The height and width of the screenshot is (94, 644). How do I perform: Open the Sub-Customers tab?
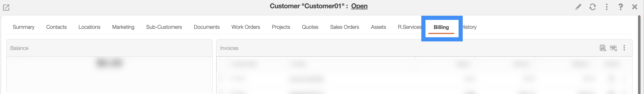click(x=164, y=27)
